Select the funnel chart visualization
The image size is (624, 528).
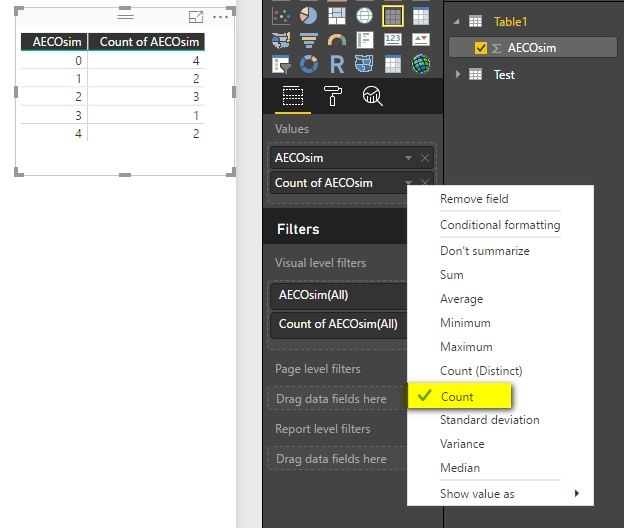pyautogui.click(x=309, y=40)
